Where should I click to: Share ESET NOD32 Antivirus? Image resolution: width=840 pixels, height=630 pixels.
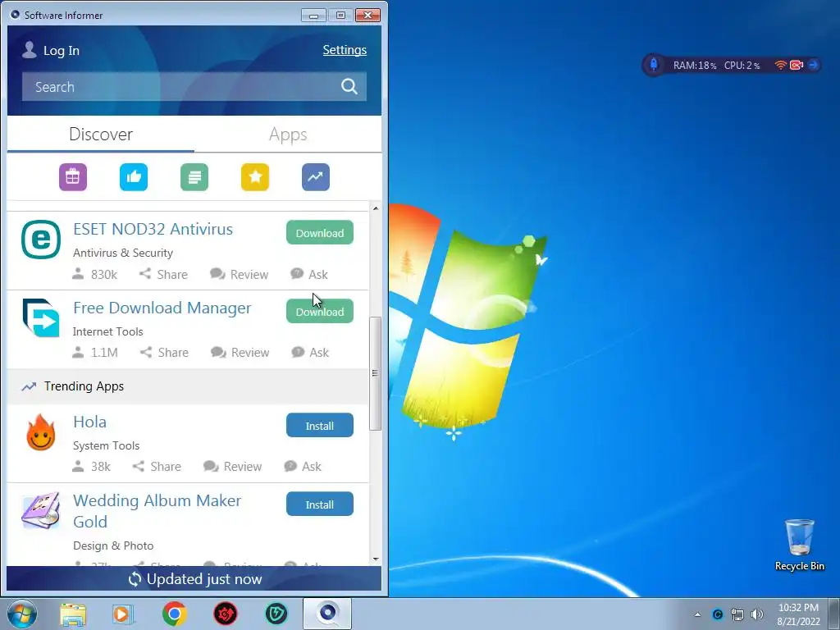pyautogui.click(x=163, y=274)
